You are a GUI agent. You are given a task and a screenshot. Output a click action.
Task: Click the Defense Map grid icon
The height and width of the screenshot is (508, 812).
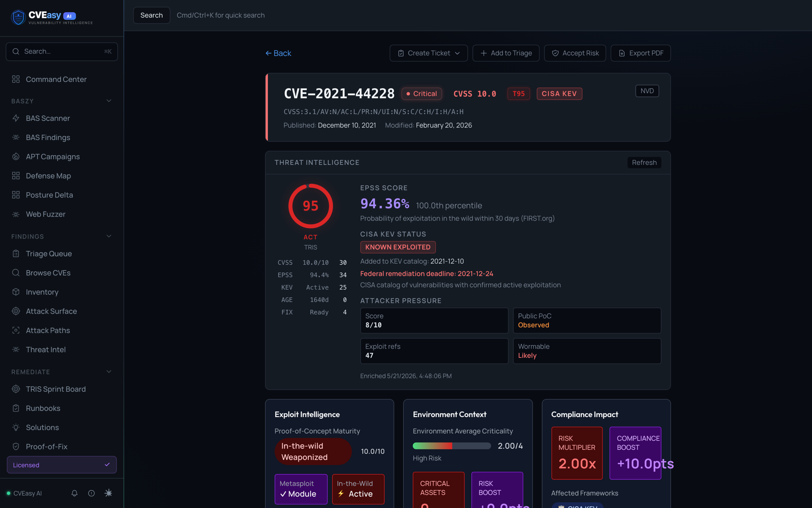click(16, 176)
